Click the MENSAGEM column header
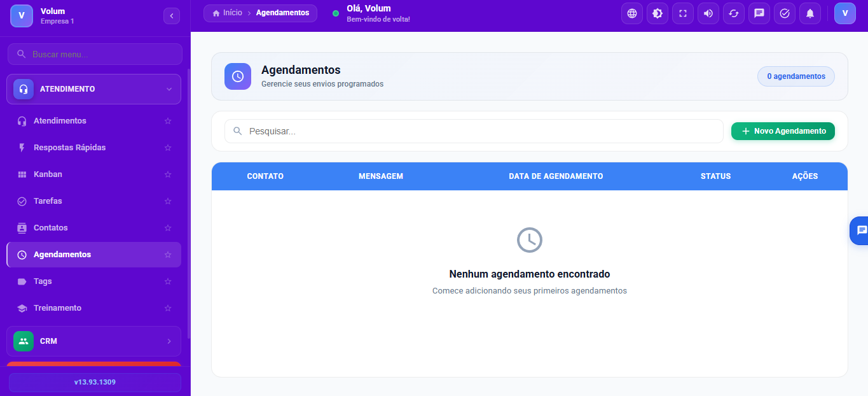The image size is (868, 396). click(381, 176)
